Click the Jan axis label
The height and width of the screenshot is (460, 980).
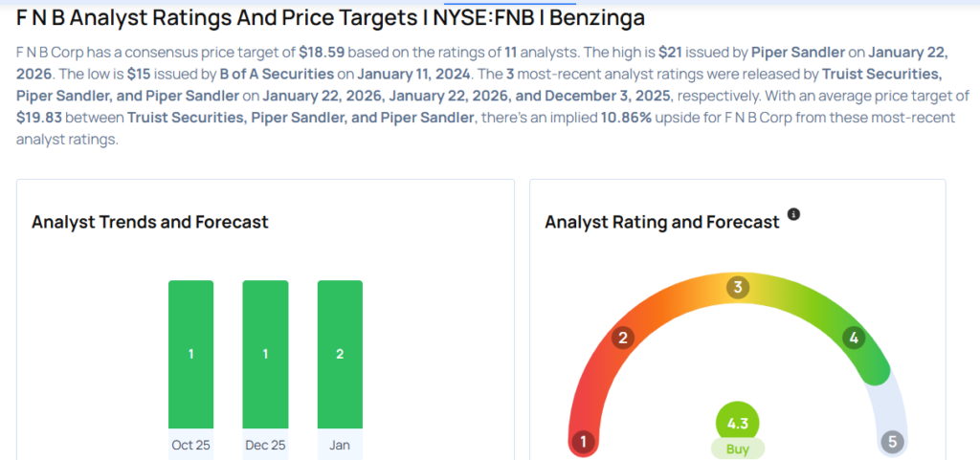[340, 445]
